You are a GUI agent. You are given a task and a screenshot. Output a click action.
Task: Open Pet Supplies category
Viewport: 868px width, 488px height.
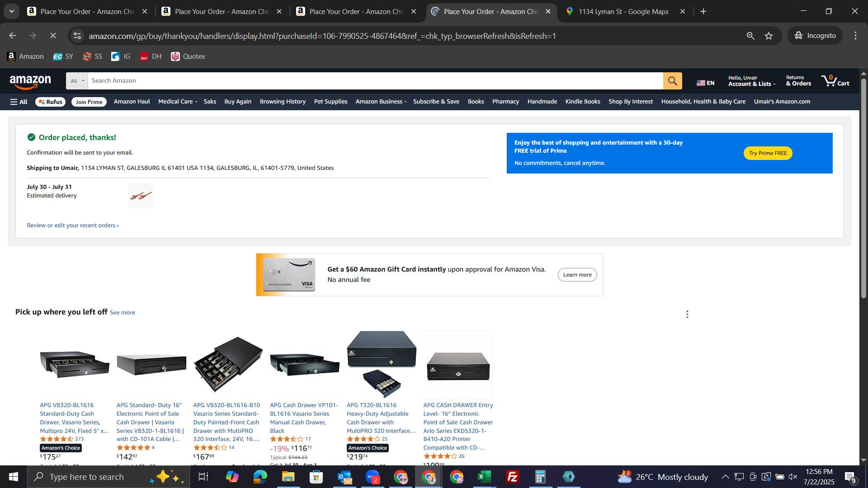tap(330, 102)
